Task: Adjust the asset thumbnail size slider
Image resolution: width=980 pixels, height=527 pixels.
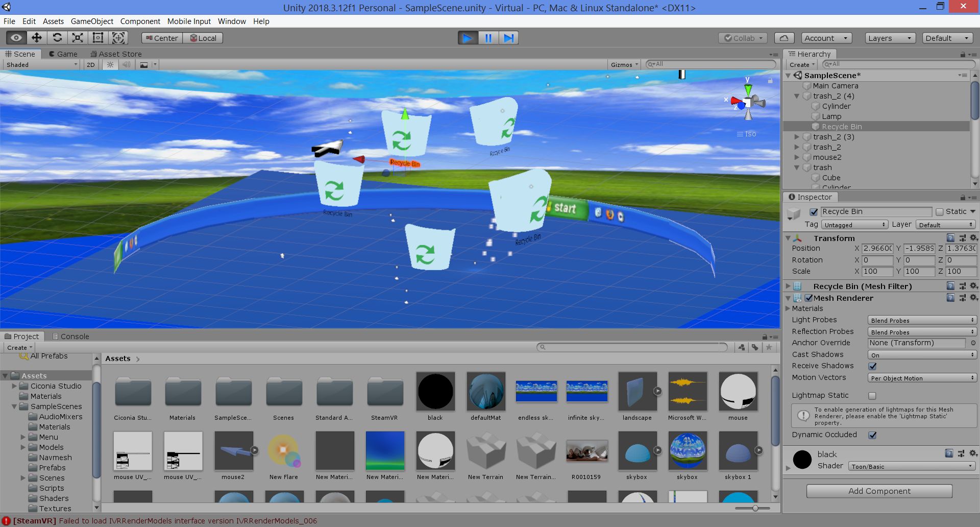Action: pyautogui.click(x=754, y=508)
